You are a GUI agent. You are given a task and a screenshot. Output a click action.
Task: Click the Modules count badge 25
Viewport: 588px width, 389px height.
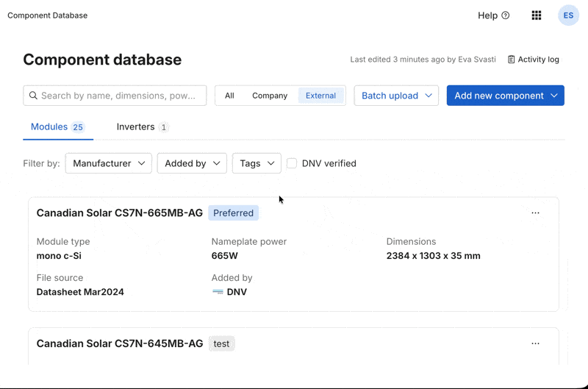[x=78, y=127]
